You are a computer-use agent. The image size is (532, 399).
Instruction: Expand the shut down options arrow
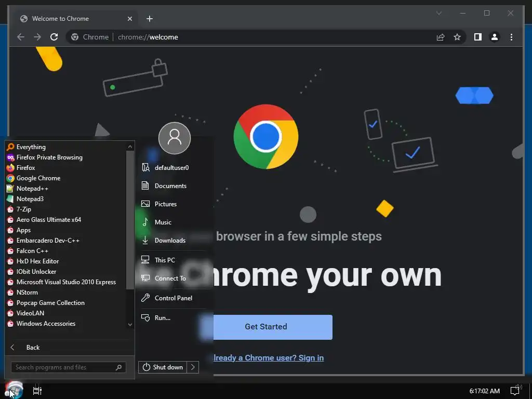point(193,367)
